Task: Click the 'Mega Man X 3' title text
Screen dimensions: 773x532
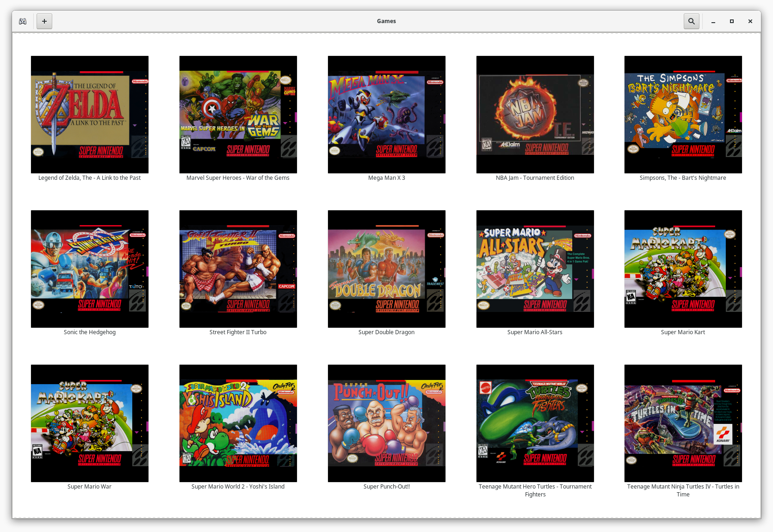Action: [387, 178]
